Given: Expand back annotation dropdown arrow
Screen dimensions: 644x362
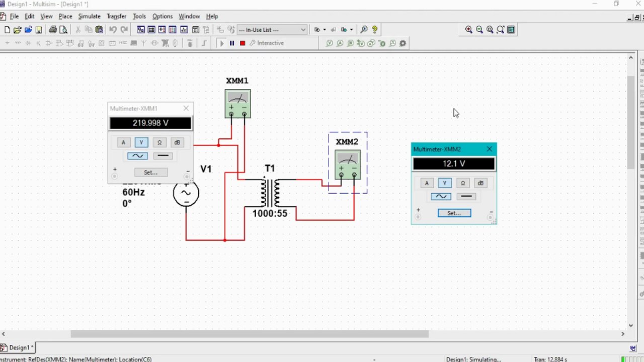Looking at the screenshot, I should tap(325, 30).
